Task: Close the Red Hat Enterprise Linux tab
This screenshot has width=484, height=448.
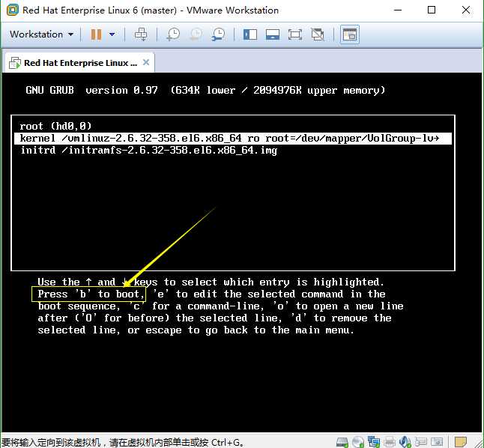Action: (146, 62)
